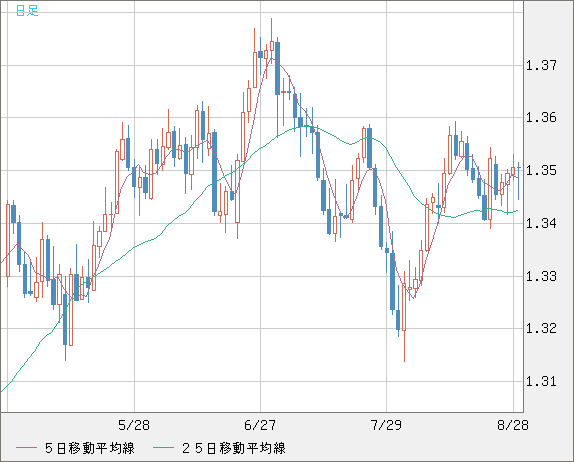Click the 1.33 price axis label
Image resolution: width=574 pixels, height=462 pixels.
(x=541, y=276)
